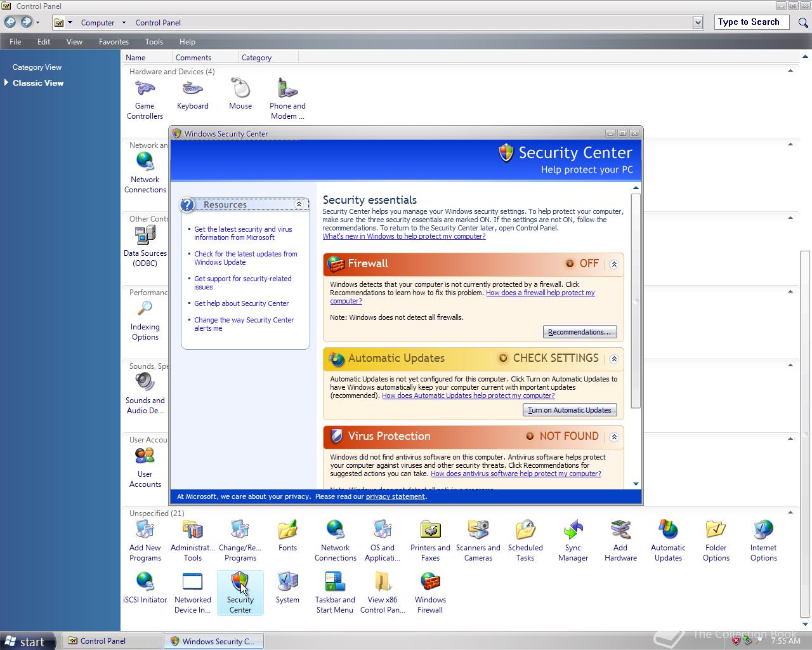
Task: Open the Favorites menu
Action: (x=114, y=42)
